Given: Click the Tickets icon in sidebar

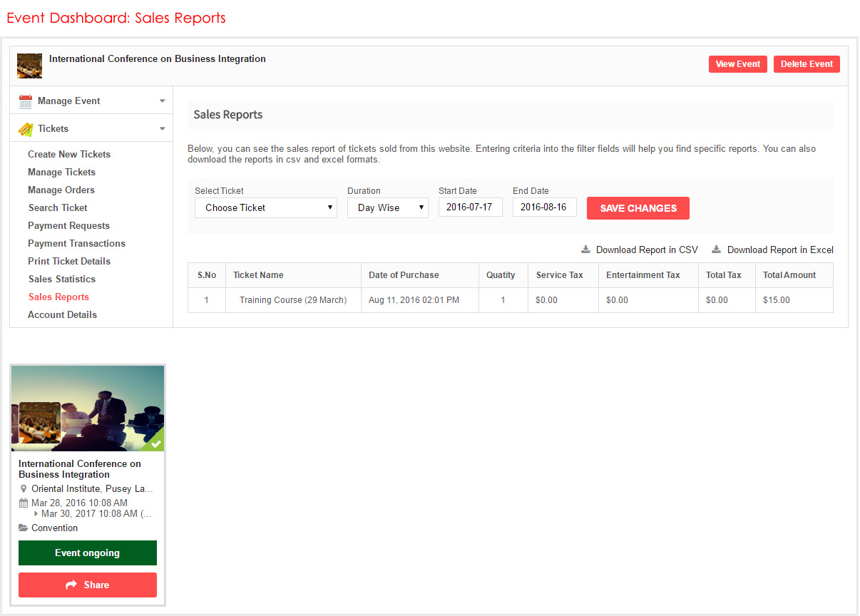Looking at the screenshot, I should [26, 129].
